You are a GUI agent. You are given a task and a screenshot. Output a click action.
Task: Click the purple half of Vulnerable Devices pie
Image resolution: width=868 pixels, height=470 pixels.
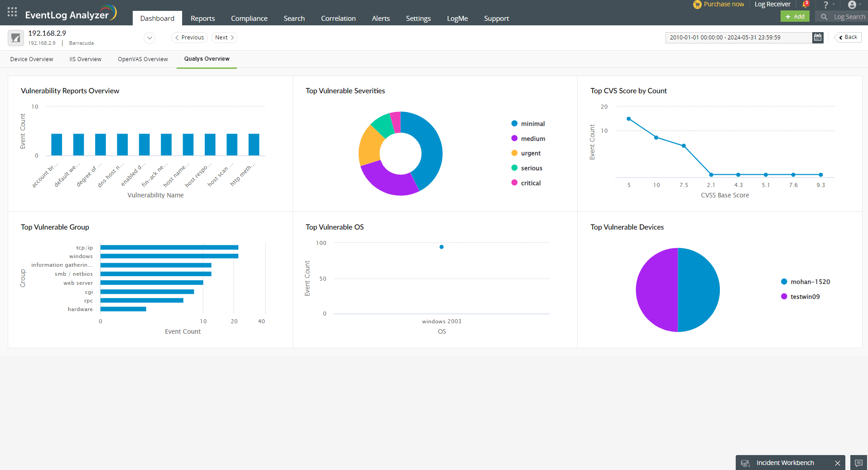(657, 290)
